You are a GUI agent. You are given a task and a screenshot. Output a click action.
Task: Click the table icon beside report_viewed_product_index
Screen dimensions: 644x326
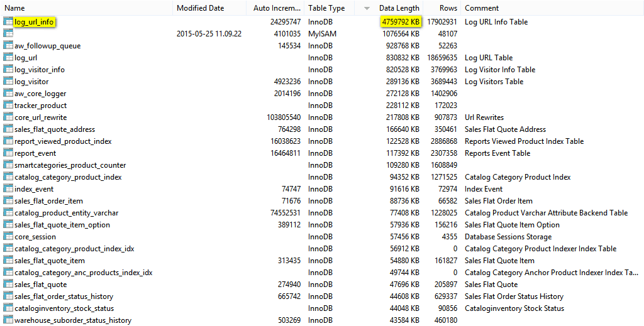(8, 141)
